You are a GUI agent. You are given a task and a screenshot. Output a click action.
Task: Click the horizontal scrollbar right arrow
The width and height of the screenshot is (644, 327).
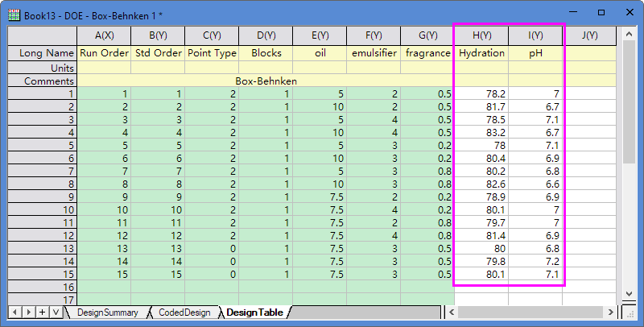[611, 313]
